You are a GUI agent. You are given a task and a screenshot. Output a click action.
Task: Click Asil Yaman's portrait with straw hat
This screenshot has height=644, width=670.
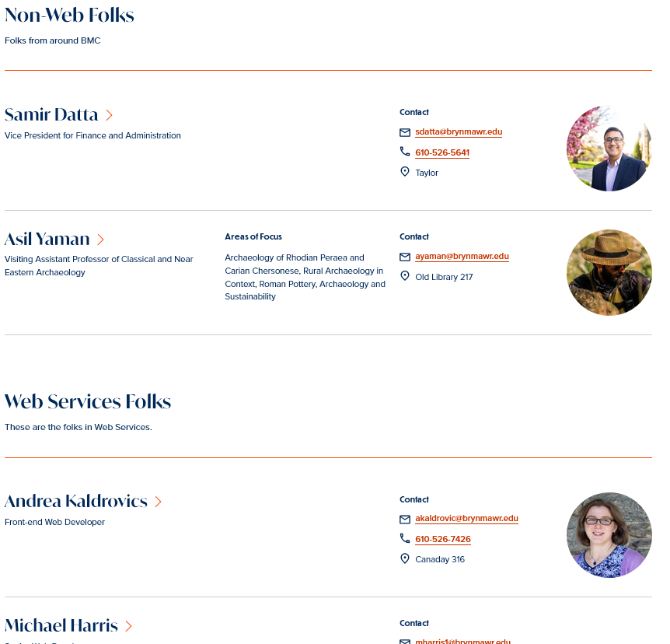[609, 273]
